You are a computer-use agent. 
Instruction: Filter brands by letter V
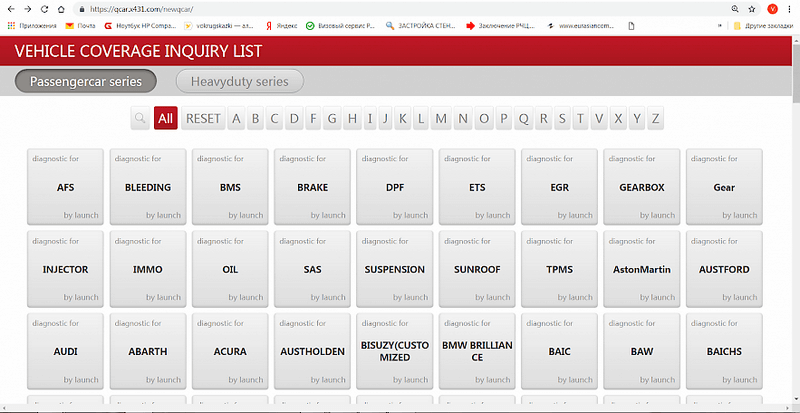[x=599, y=118]
